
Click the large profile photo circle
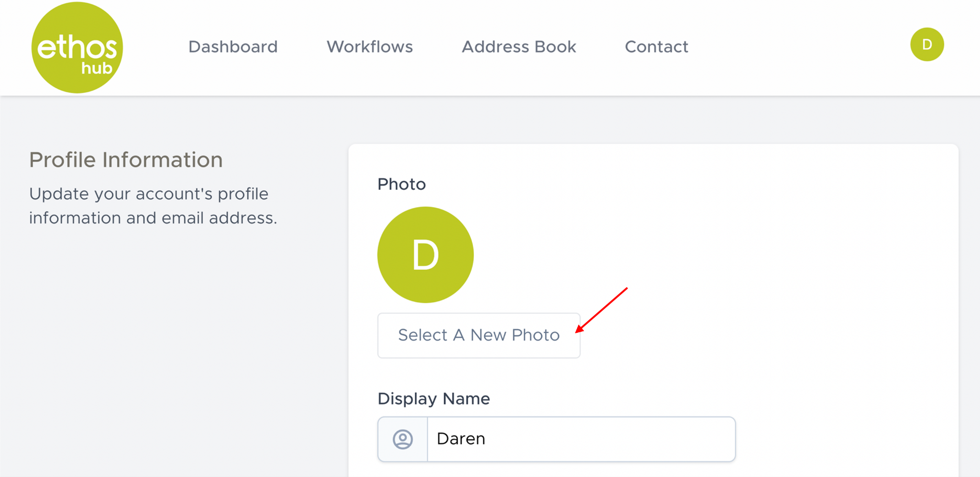425,255
